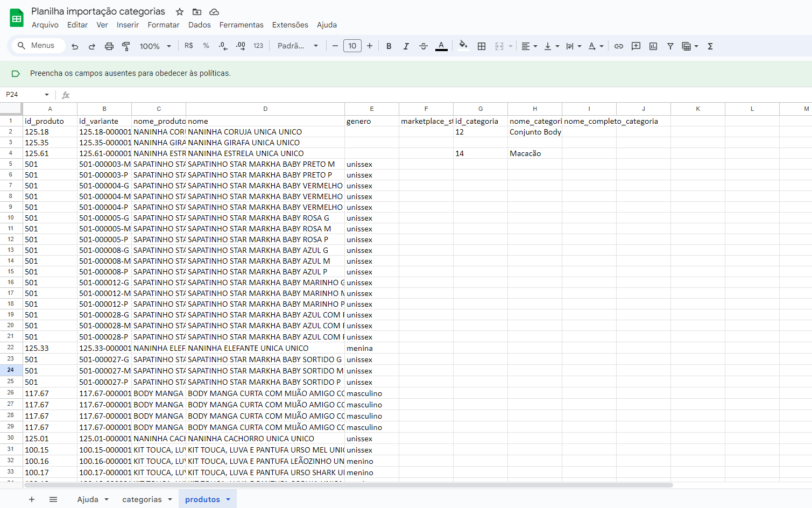Open table views dropdown
This screenshot has height=508, width=812.
coord(690,46)
